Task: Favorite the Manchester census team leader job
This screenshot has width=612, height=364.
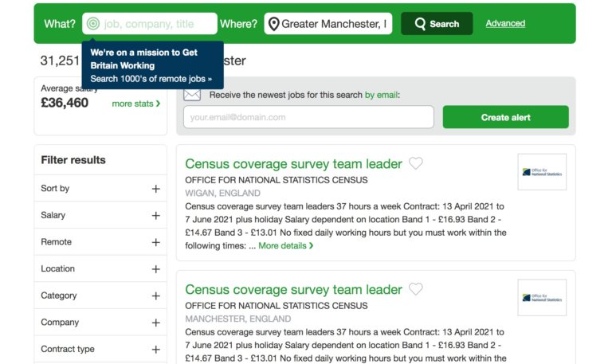Action: 416,288
